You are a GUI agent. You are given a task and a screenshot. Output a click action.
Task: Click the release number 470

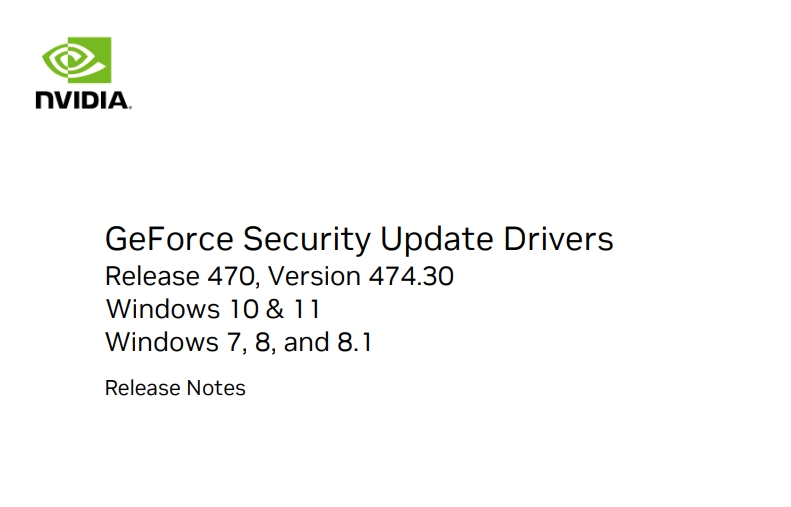pyautogui.click(x=233, y=277)
